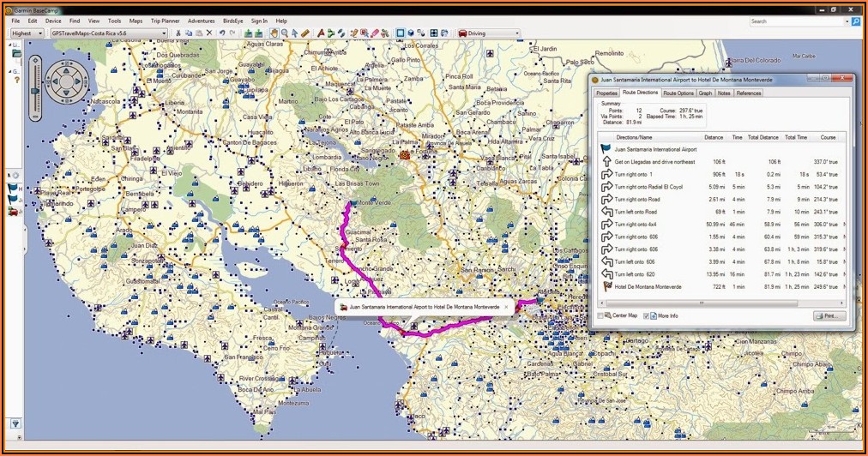Open the Highest detail level dropdown
The width and height of the screenshot is (868, 456).
(27, 33)
